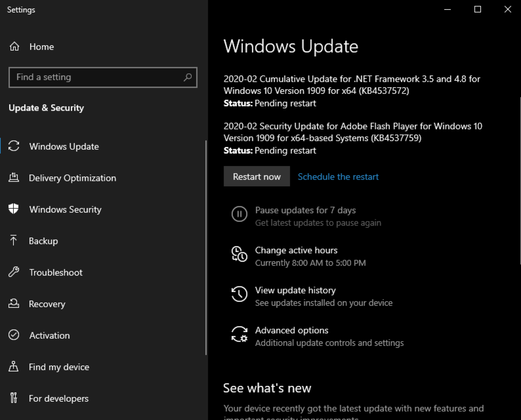The image size is (521, 420).
Task: Click the Windows Update page title
Action: [x=291, y=46]
